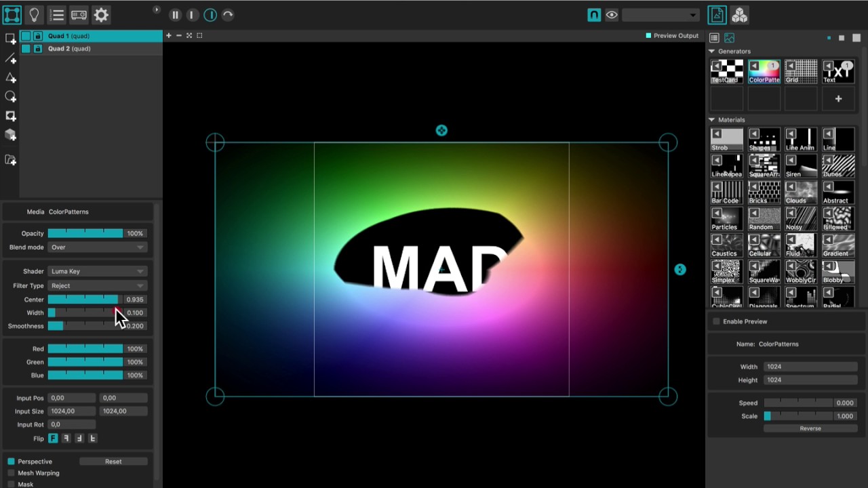Tick the Enable Preview checkbox
868x488 pixels.
point(716,321)
